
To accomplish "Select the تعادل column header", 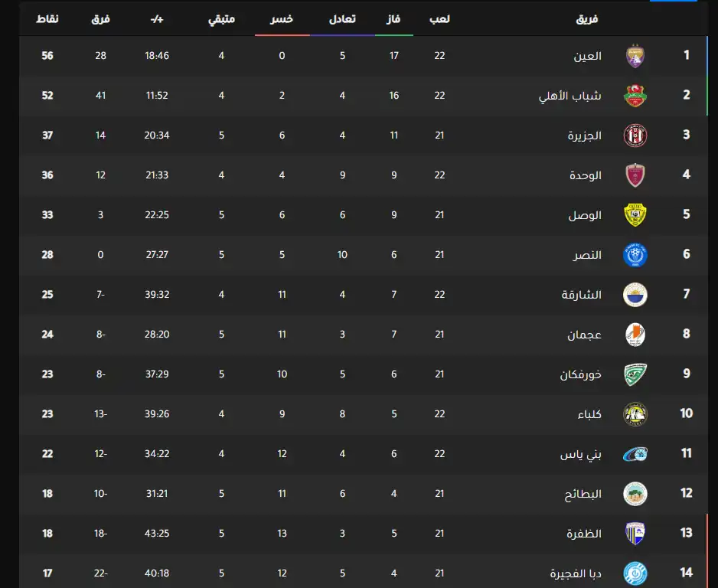I will (341, 19).
